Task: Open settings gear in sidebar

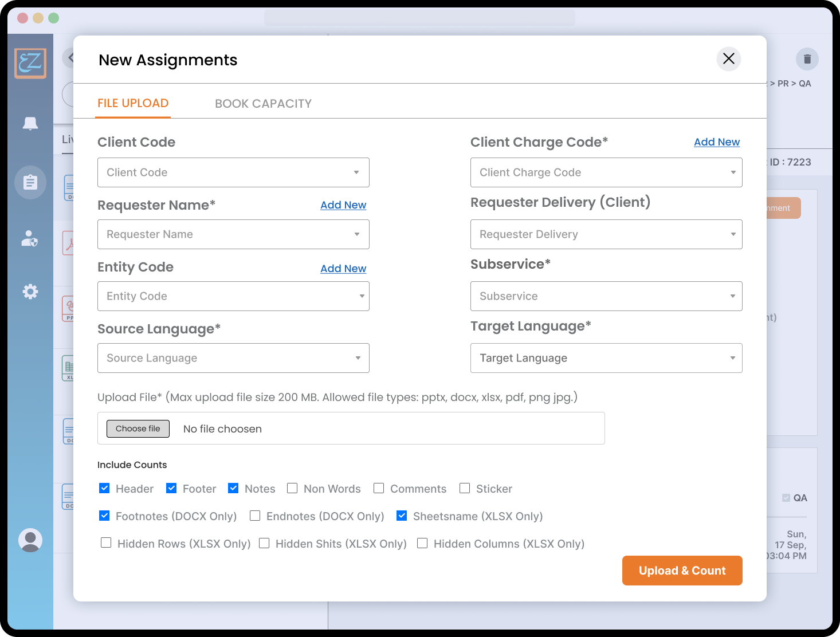Action: point(30,292)
